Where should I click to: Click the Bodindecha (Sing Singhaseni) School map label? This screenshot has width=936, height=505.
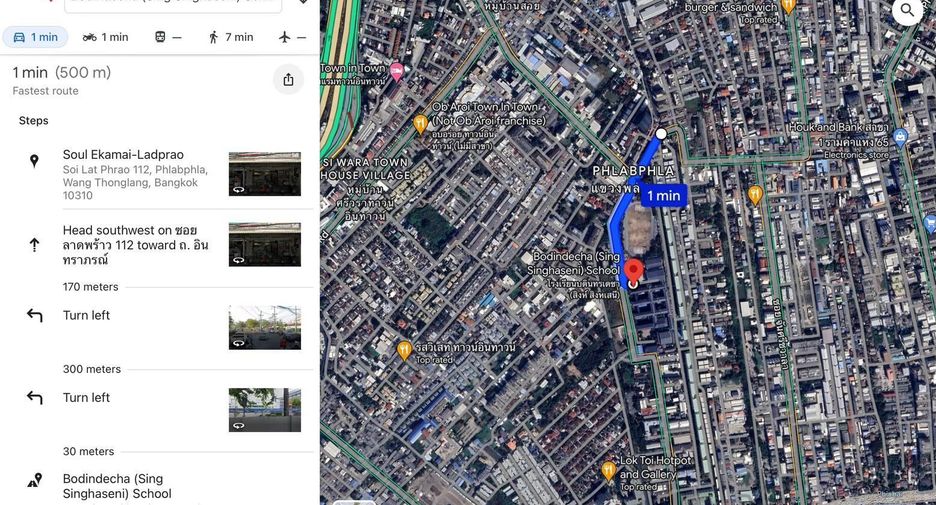click(576, 263)
